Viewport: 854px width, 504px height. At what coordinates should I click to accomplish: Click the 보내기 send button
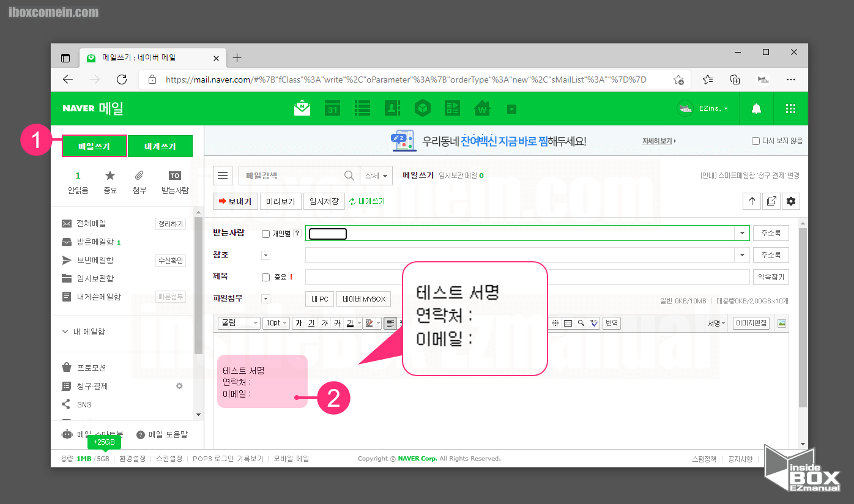pyautogui.click(x=236, y=201)
